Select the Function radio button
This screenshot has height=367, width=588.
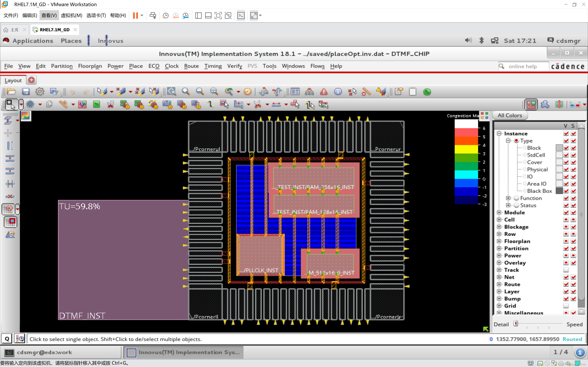click(516, 198)
